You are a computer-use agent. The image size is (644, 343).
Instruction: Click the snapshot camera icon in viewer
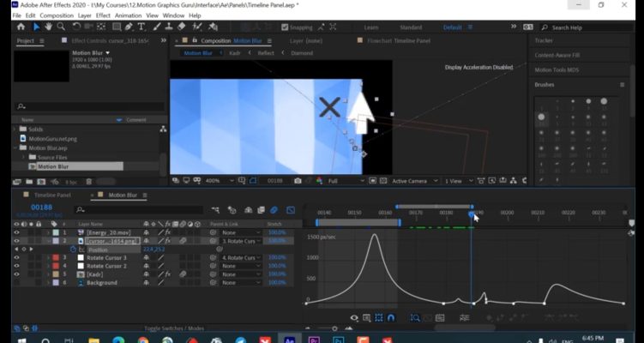[298, 181]
